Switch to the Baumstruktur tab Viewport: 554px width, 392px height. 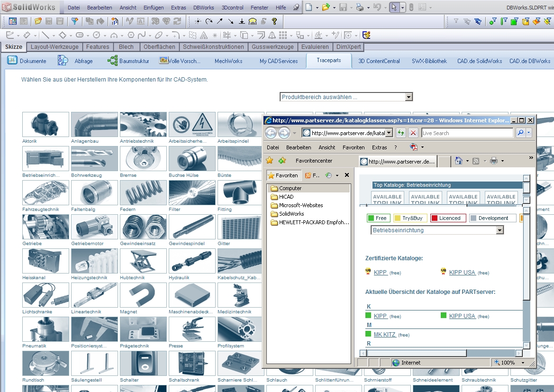[128, 61]
